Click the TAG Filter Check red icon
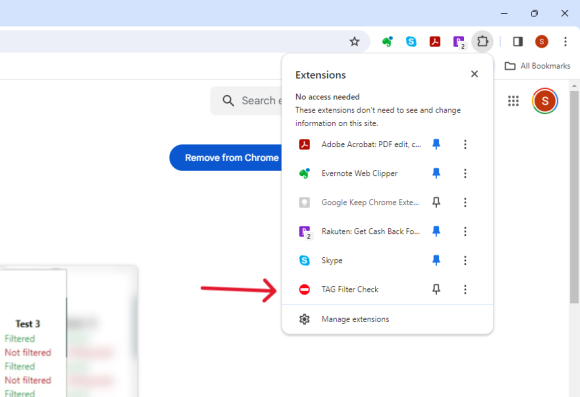Viewport: 580px width, 397px height. coord(304,289)
